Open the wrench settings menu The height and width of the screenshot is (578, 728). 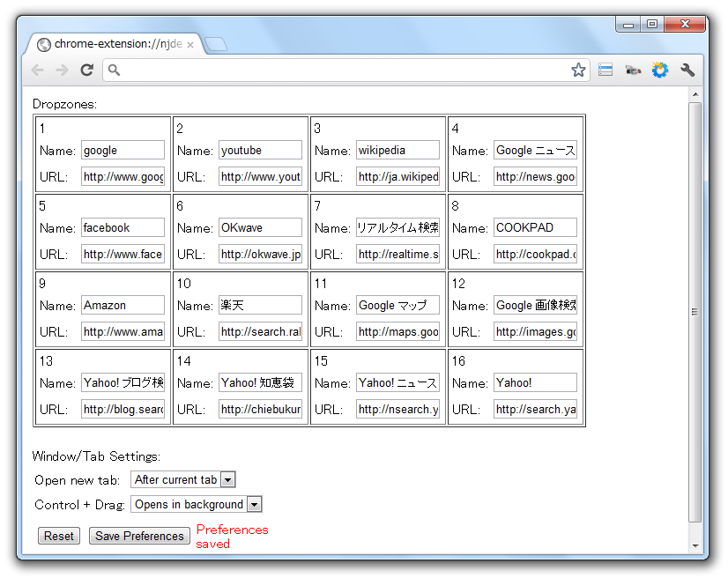pos(687,70)
